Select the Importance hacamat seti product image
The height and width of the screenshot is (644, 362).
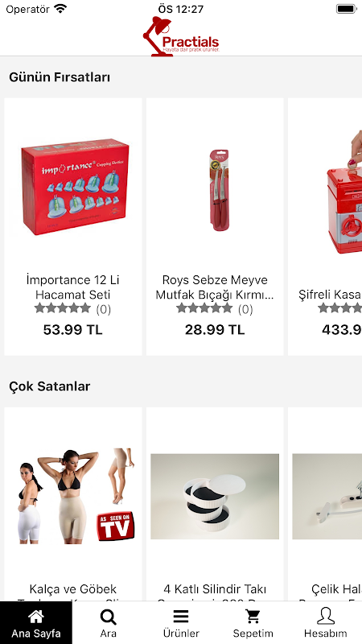click(x=75, y=187)
